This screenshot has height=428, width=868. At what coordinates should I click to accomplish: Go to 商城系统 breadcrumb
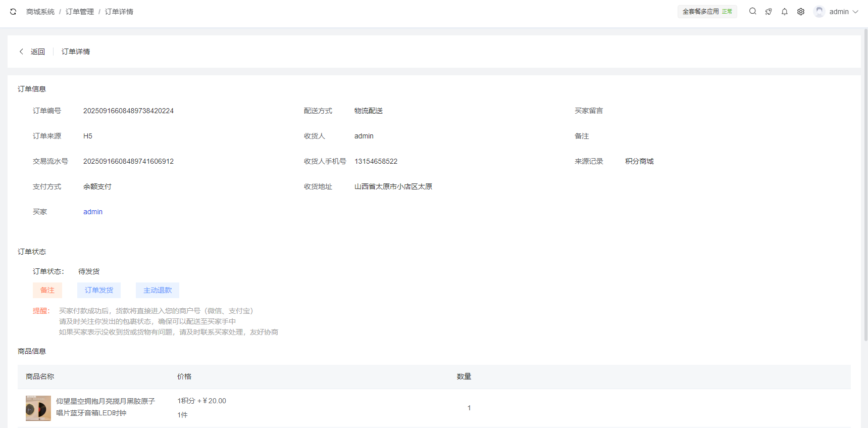click(40, 12)
